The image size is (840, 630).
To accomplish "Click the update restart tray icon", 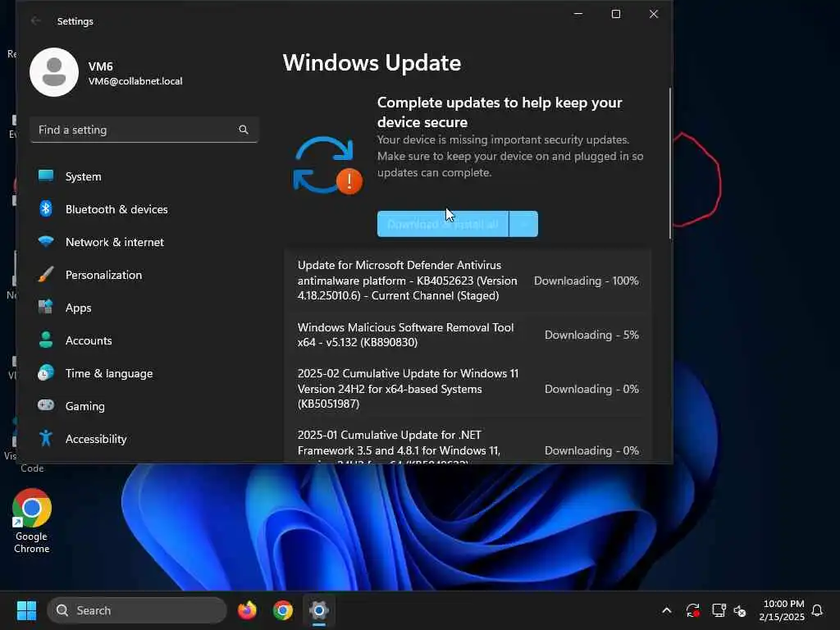I will click(x=692, y=610).
